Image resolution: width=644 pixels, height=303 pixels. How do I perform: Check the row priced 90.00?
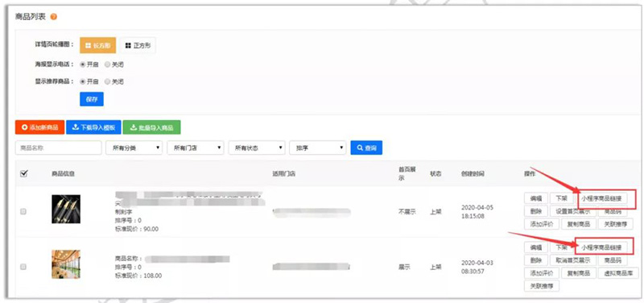pos(23,211)
